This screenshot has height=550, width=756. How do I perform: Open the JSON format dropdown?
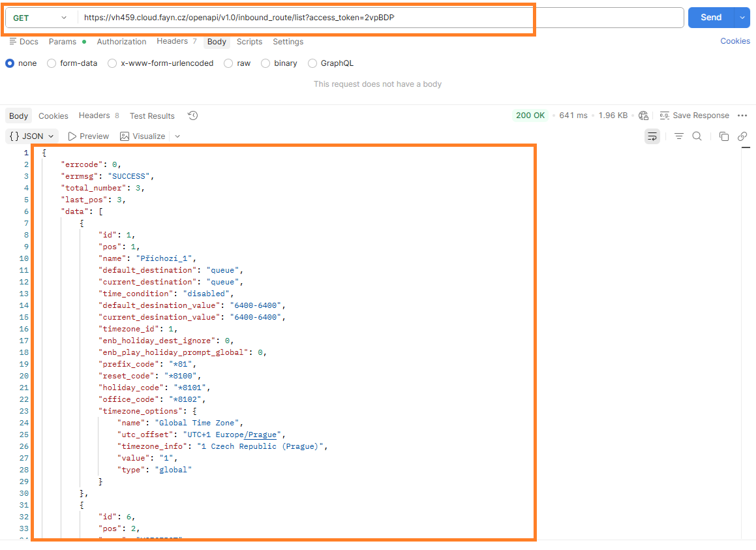[32, 136]
